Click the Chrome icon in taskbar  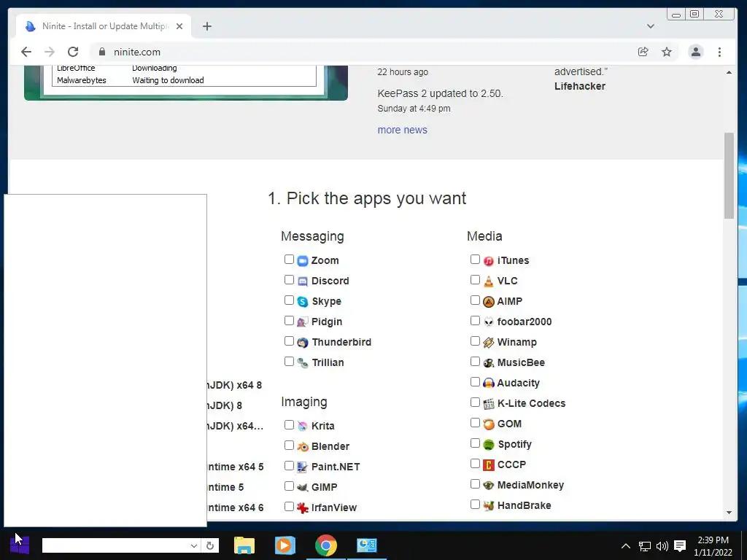(326, 545)
